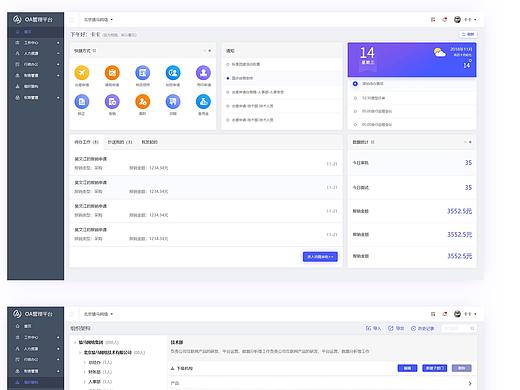Click the fullscreen icon in the organization page header
520x390 pixels.
point(433,314)
